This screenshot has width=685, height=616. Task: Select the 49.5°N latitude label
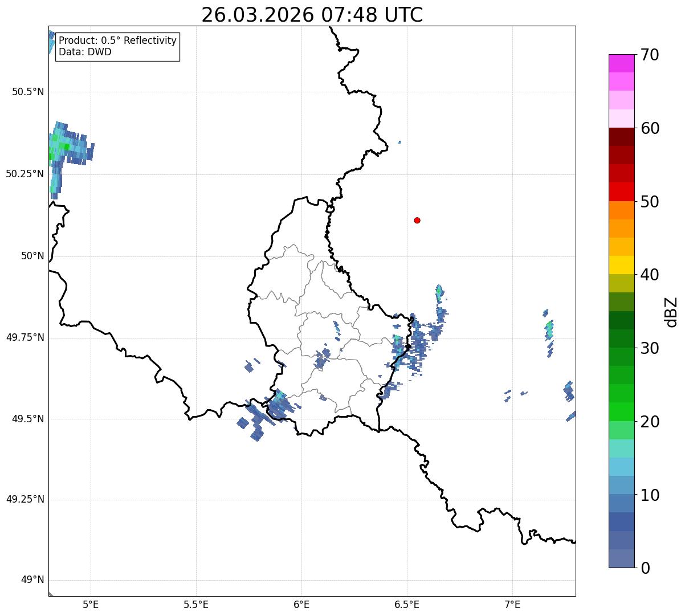(28, 419)
